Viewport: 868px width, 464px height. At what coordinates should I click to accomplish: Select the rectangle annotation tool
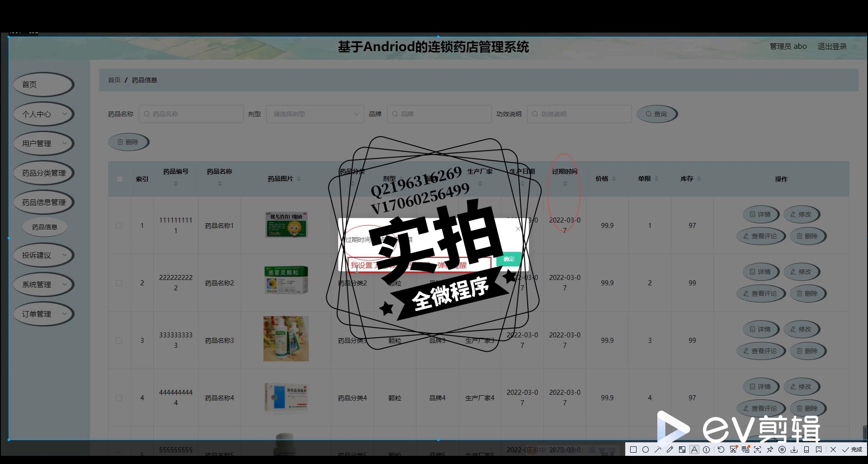point(633,450)
